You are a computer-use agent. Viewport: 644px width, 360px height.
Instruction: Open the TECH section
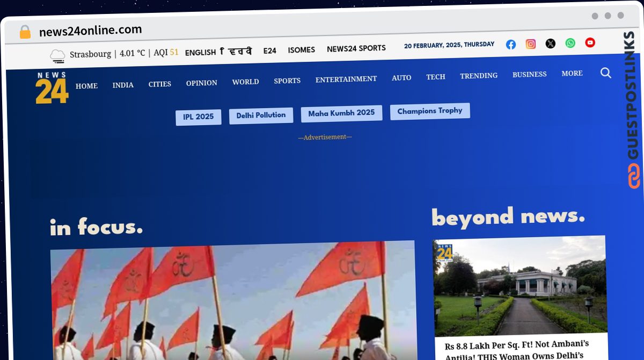click(x=436, y=77)
